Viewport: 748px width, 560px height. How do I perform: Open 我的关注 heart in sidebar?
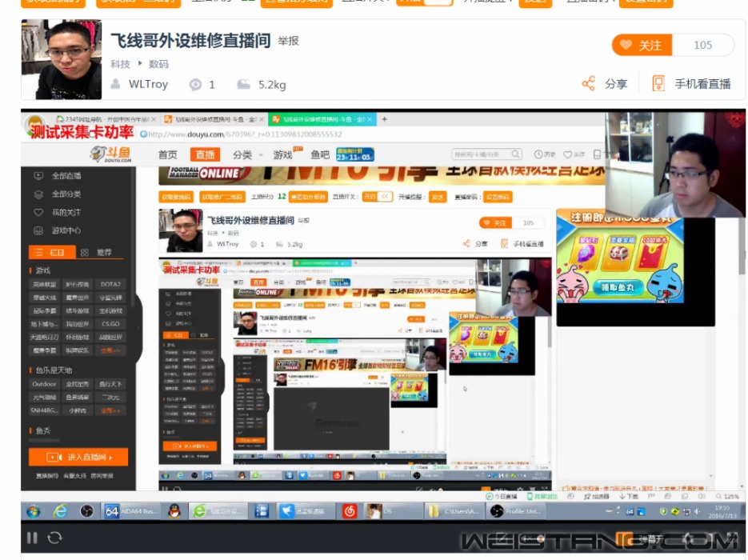[38, 213]
